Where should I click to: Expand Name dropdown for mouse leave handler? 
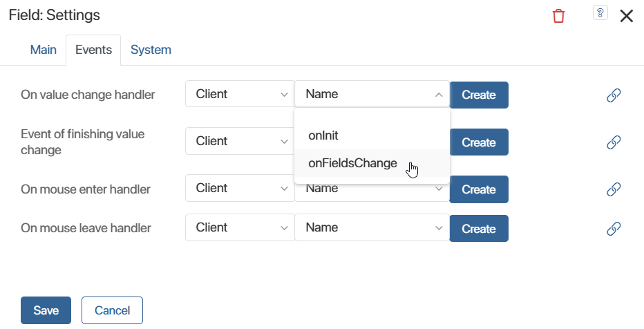tap(372, 227)
